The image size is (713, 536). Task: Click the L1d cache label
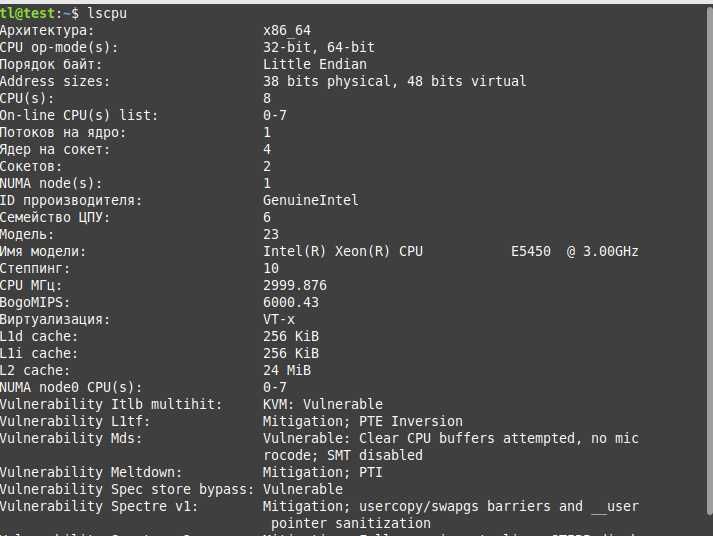click(x=39, y=336)
